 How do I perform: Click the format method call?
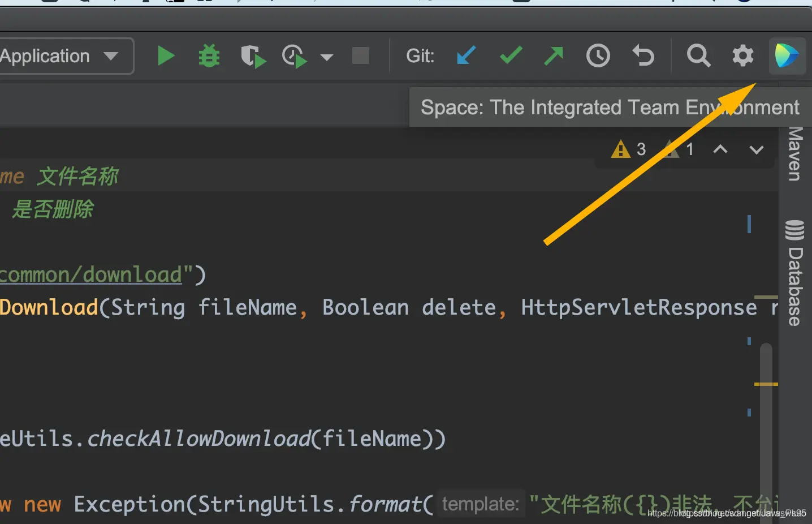coord(385,504)
